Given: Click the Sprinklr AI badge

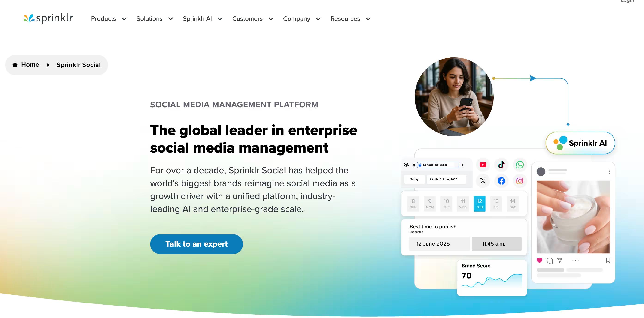Looking at the screenshot, I should coord(580,143).
